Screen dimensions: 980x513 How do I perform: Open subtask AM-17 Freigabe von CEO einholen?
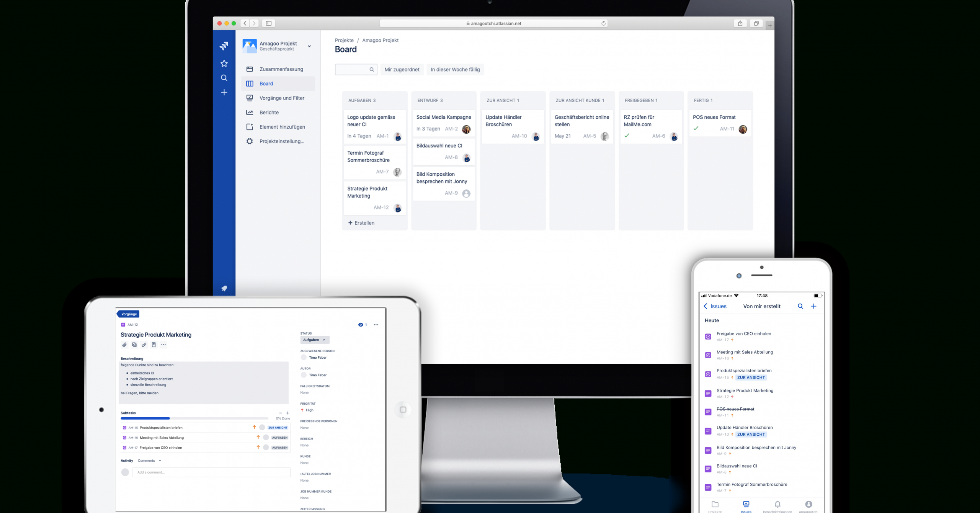205,448
